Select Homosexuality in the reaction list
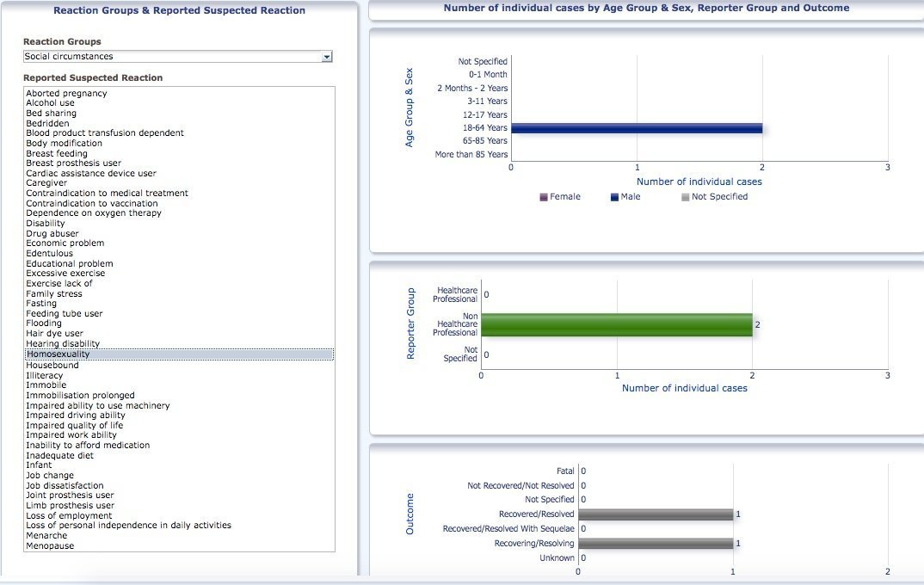The width and height of the screenshot is (924, 585). 58,354
